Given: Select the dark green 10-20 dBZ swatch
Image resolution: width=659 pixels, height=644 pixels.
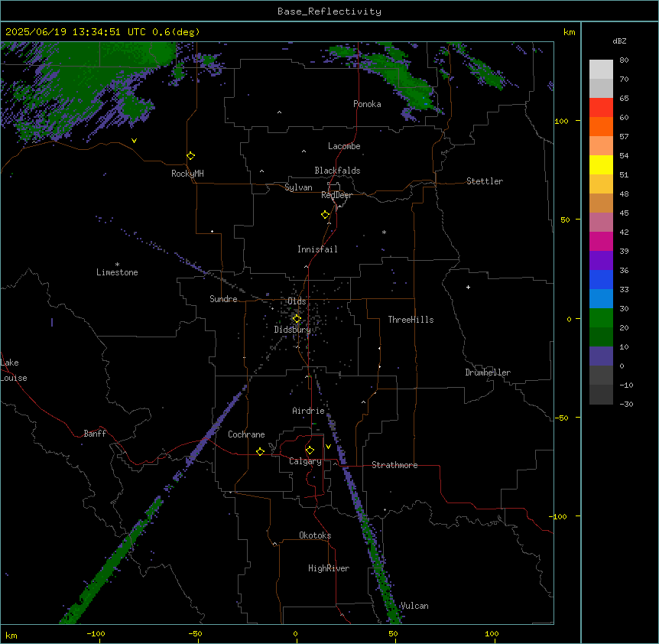Looking at the screenshot, I should (601, 337).
